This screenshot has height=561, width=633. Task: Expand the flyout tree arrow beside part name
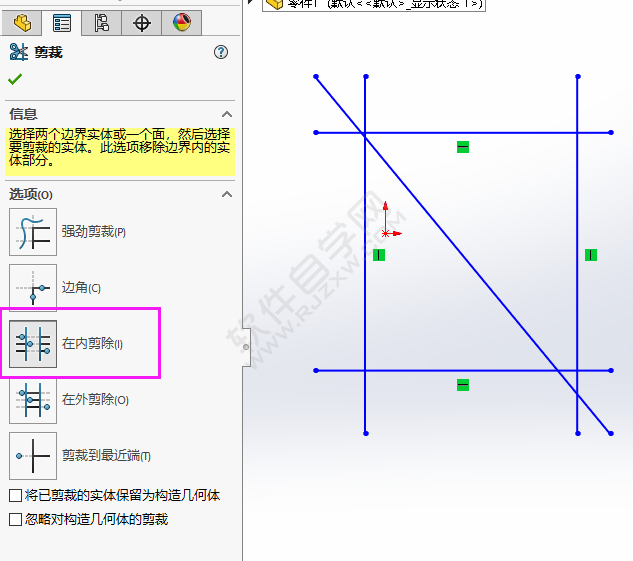click(250, 2)
